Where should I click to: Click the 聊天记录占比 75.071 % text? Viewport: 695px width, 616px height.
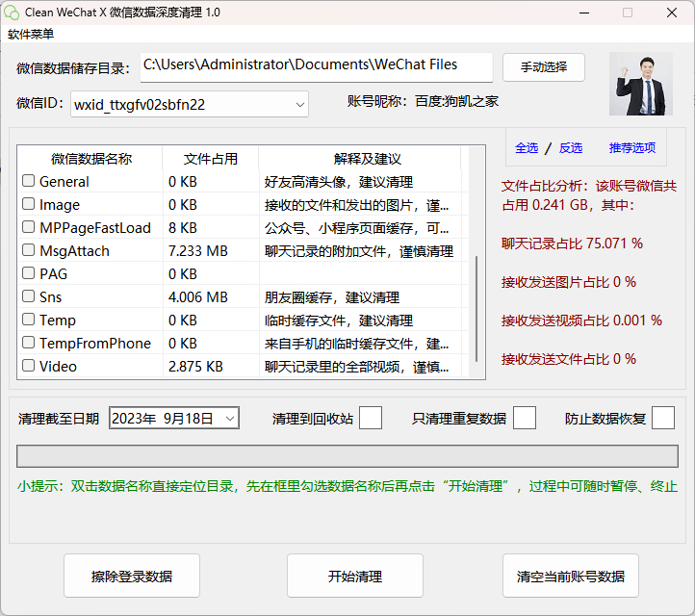click(572, 244)
